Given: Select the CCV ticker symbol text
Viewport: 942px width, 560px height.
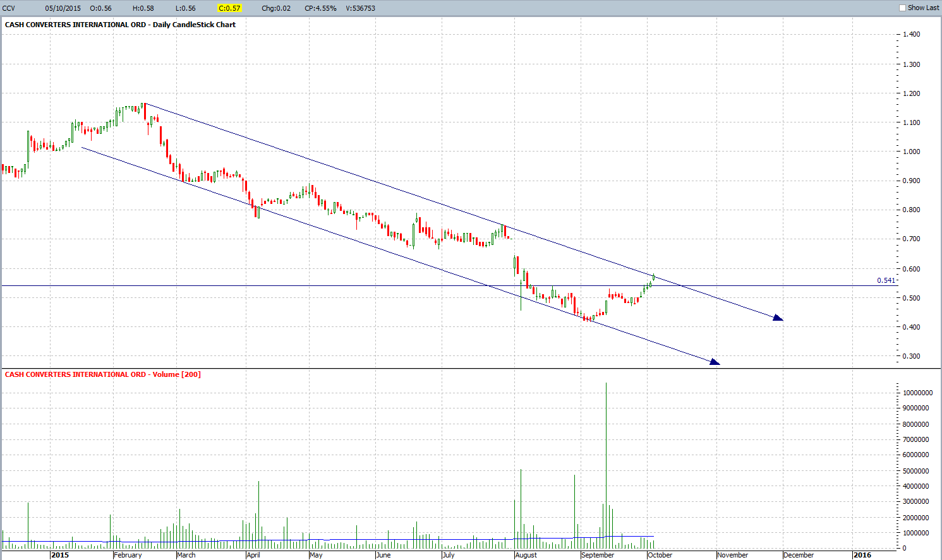Looking at the screenshot, I should pos(9,8).
